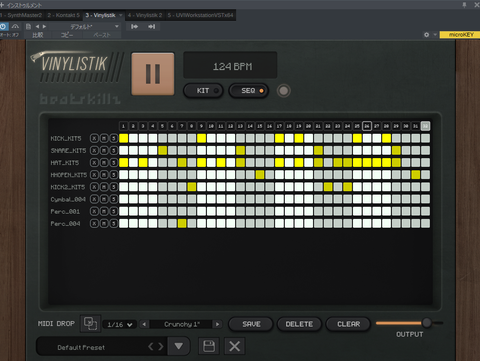The width and height of the screenshot is (480, 361).
Task: Click the microKEY input label
Action: 460,35
